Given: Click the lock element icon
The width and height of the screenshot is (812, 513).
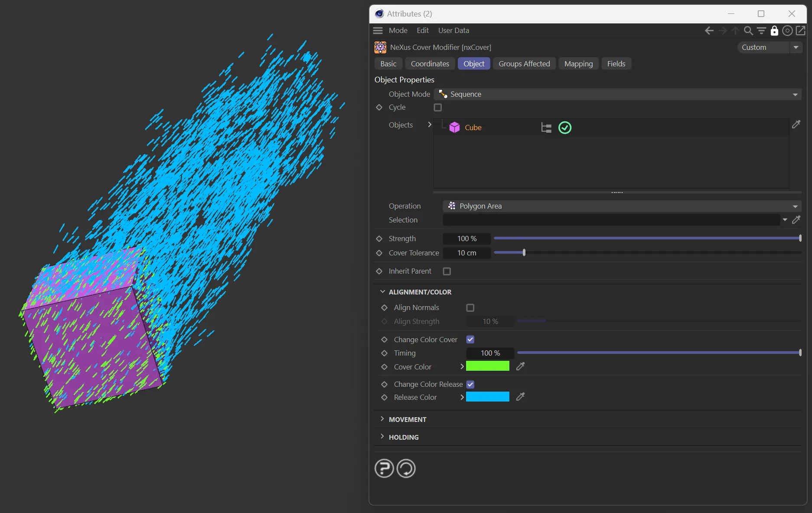Looking at the screenshot, I should [774, 30].
